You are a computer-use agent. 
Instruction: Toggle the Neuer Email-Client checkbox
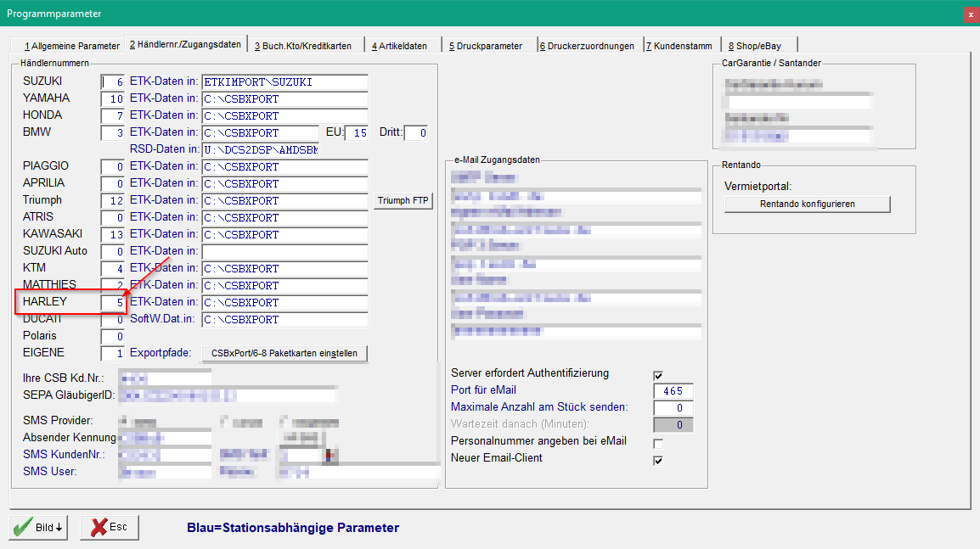[x=658, y=460]
